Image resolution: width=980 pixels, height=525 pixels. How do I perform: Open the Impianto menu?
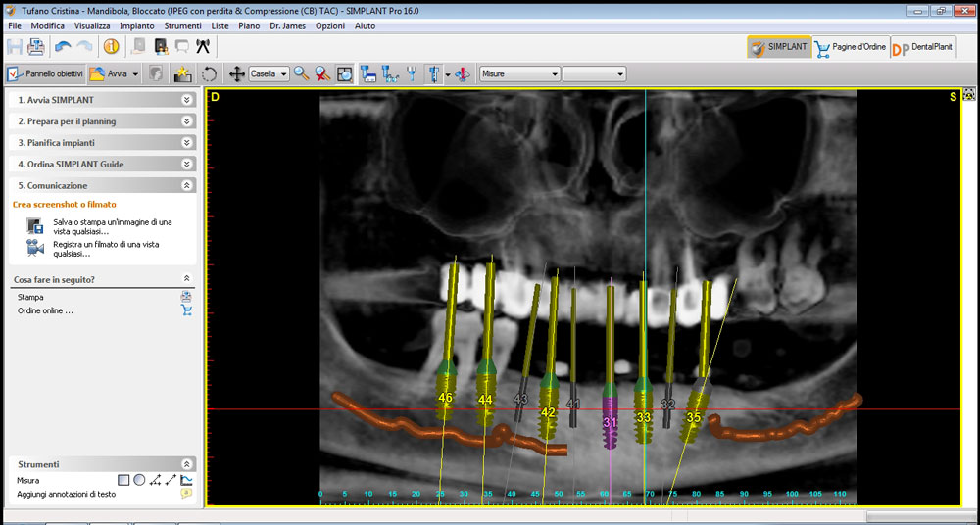click(136, 25)
